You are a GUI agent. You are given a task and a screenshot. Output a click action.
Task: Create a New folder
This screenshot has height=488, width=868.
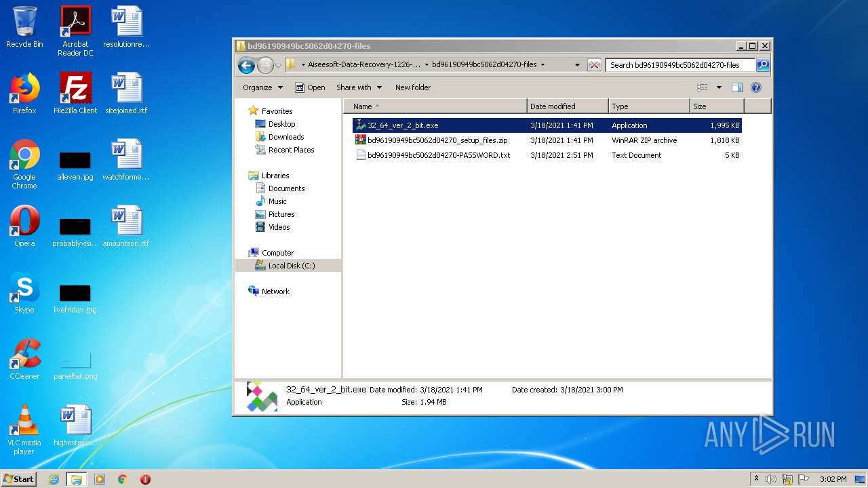point(413,87)
